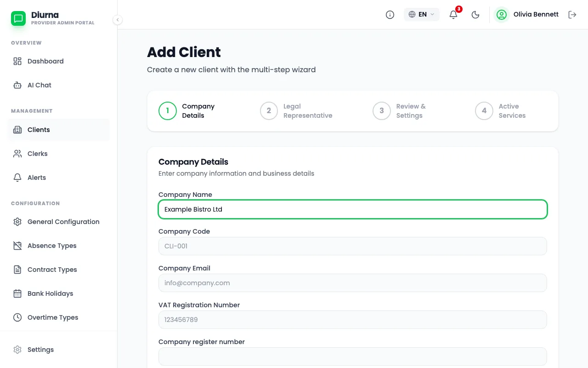Viewport: 588px width, 368px height.
Task: Click the Add Client heading
Action: pyautogui.click(x=184, y=52)
